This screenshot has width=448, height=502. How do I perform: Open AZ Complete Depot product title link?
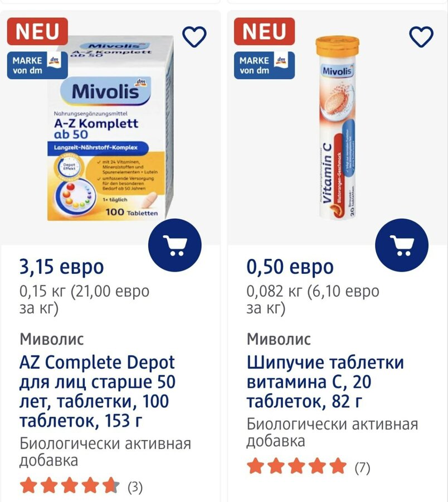click(97, 392)
